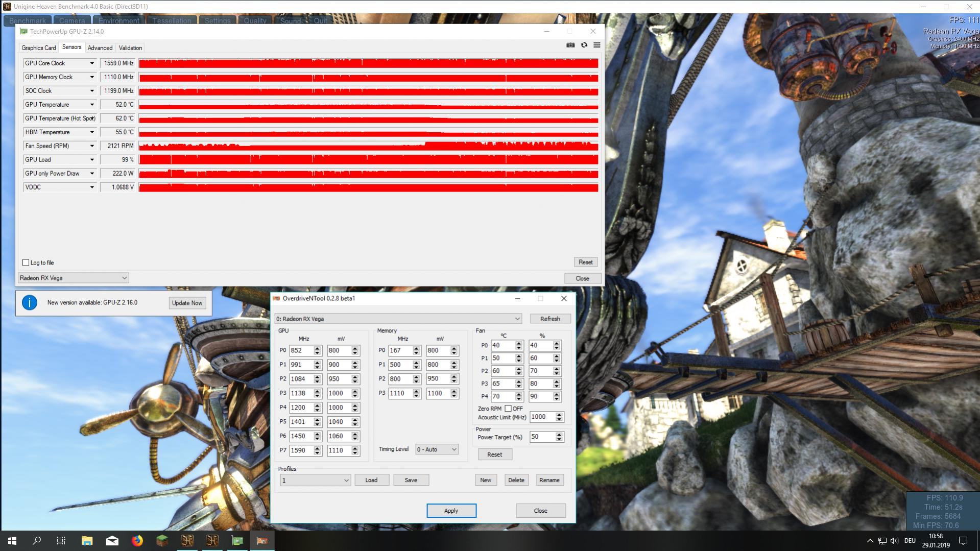Click Apply in OverdriveNTool
980x551 pixels.
(x=451, y=511)
